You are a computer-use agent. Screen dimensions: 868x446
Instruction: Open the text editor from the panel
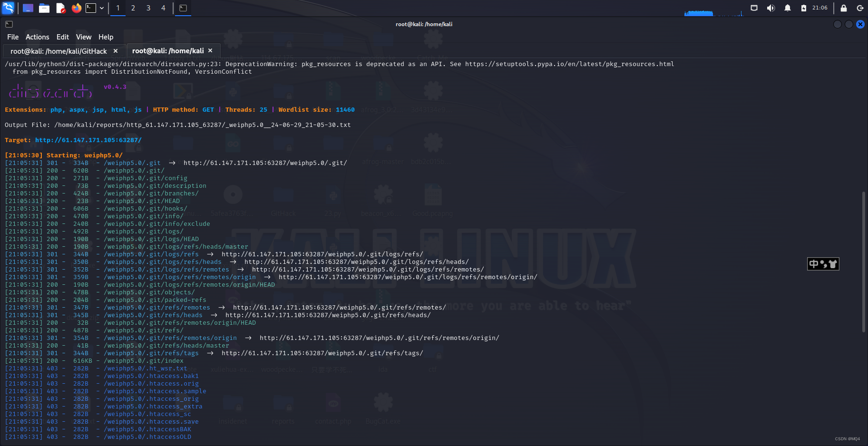pos(60,8)
